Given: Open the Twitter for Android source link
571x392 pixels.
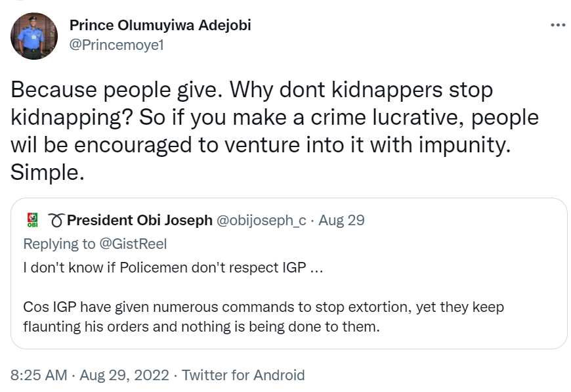Looking at the screenshot, I should [243, 375].
